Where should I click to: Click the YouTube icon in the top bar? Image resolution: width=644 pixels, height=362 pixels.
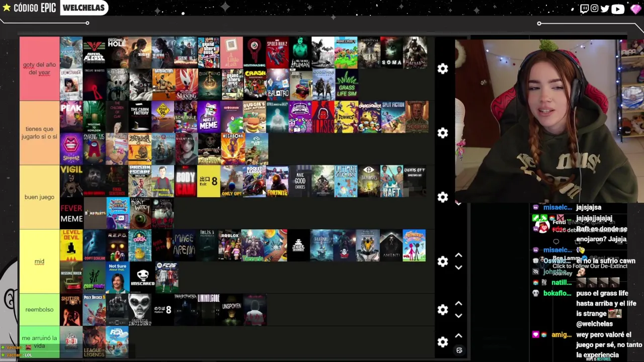point(617,9)
